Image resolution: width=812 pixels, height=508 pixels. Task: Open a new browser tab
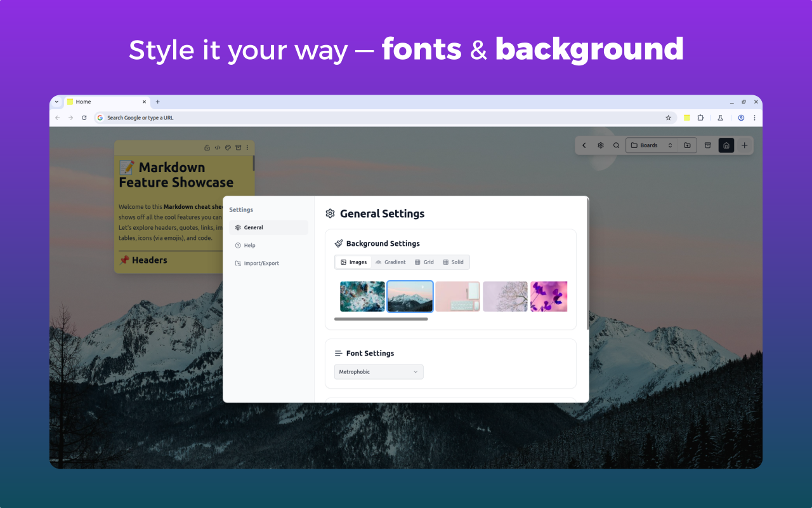158,102
